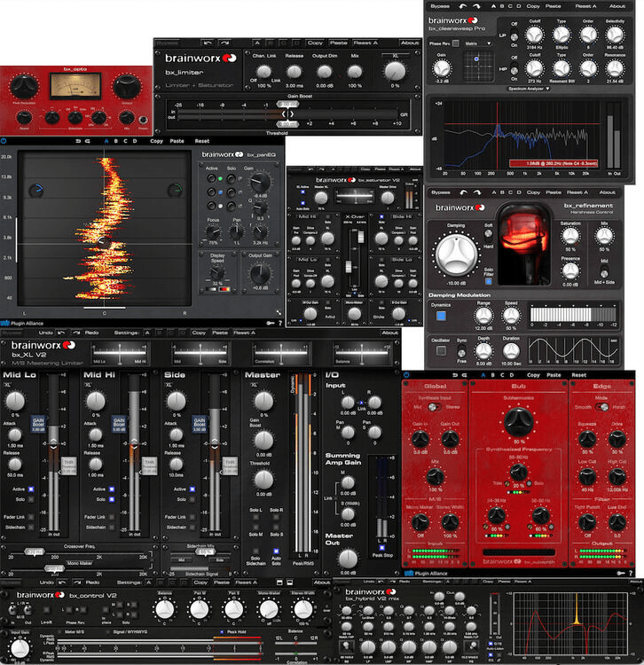Click Reset A in bx_limiter toolbar
The image size is (644, 665).
coord(365,43)
